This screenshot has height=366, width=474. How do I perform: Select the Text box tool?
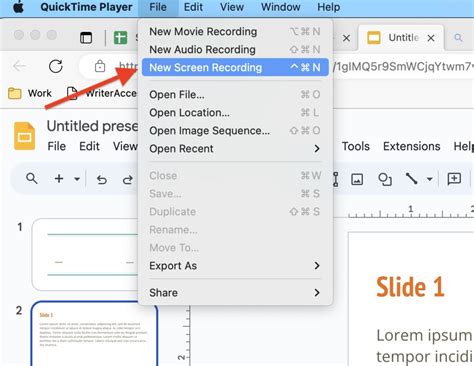(336, 179)
